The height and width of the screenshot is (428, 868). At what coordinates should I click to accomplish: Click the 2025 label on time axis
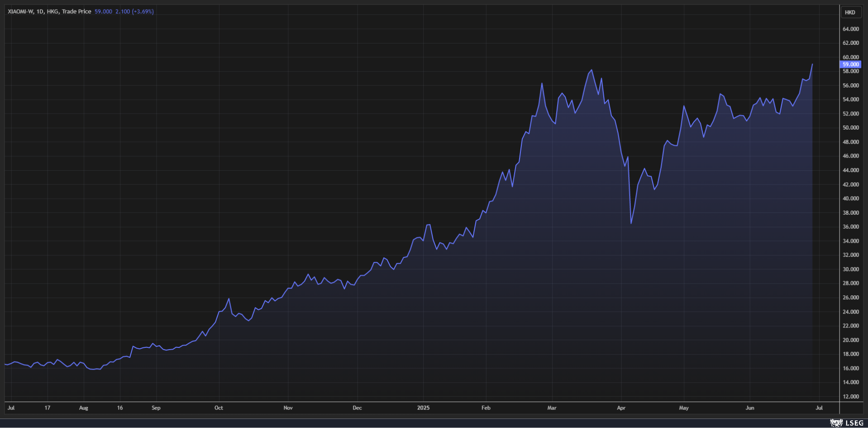pyautogui.click(x=423, y=408)
